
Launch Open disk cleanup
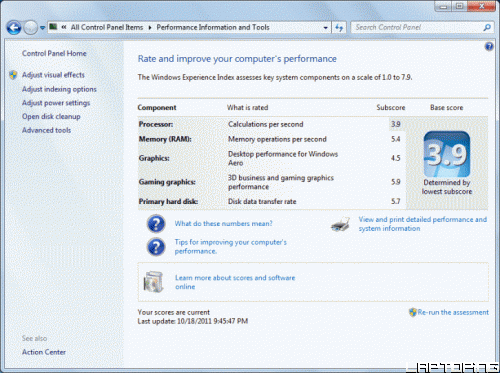[x=51, y=117]
